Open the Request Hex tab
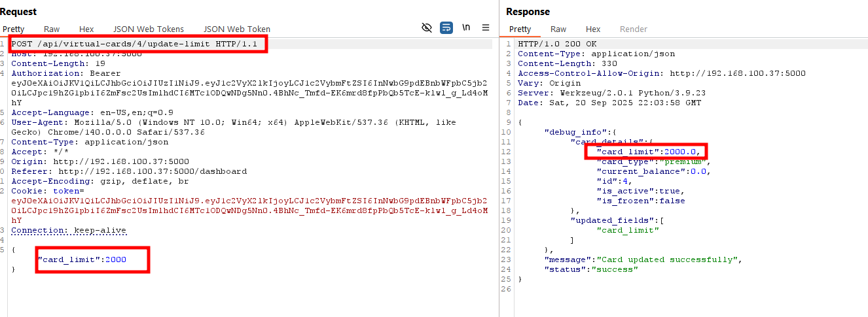The width and height of the screenshot is (868, 317). pyautogui.click(x=86, y=29)
